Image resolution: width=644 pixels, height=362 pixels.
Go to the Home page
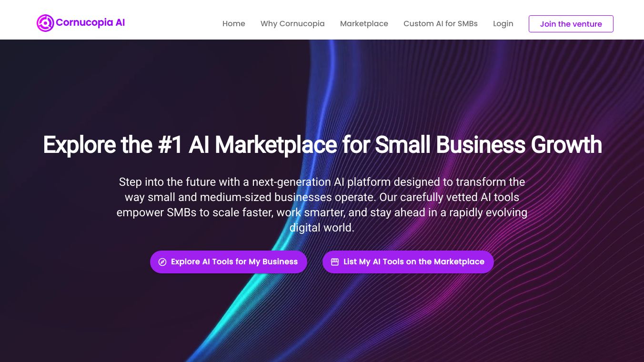point(233,24)
